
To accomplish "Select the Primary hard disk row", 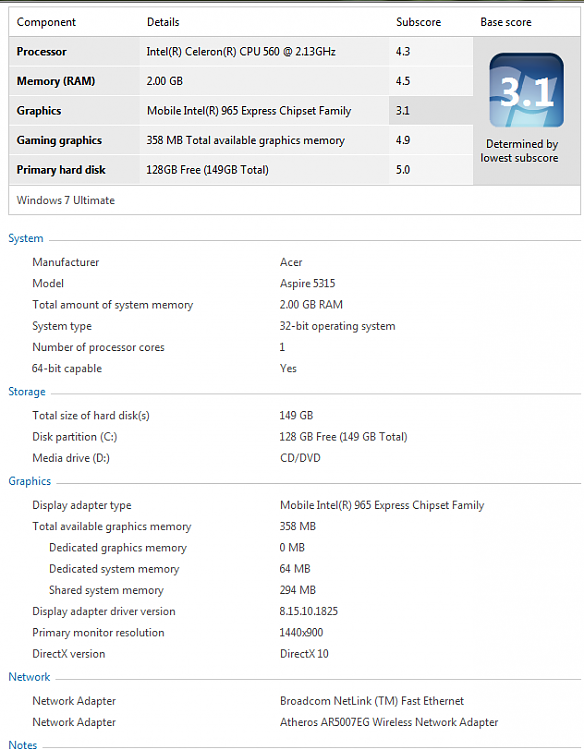I will click(241, 170).
